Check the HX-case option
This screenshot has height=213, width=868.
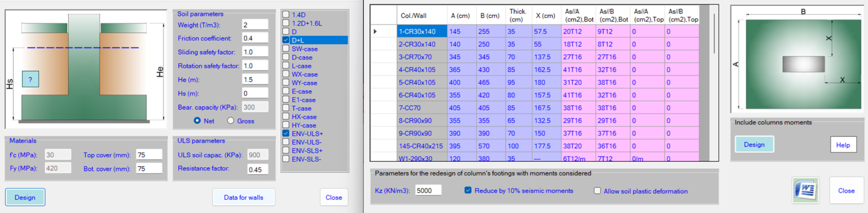pos(286,117)
